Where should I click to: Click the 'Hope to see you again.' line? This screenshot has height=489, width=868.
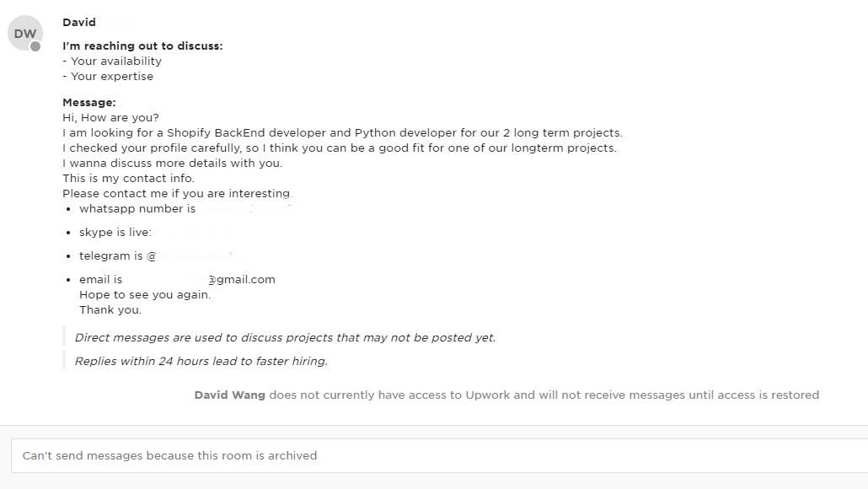[x=145, y=294]
